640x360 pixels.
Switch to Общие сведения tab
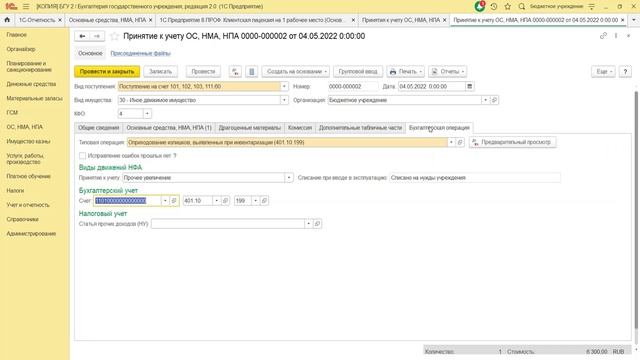click(x=98, y=128)
